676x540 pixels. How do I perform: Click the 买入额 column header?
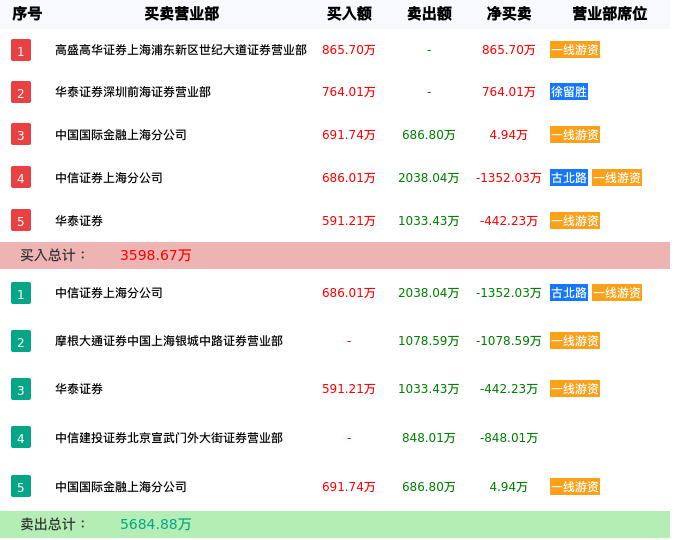point(349,14)
